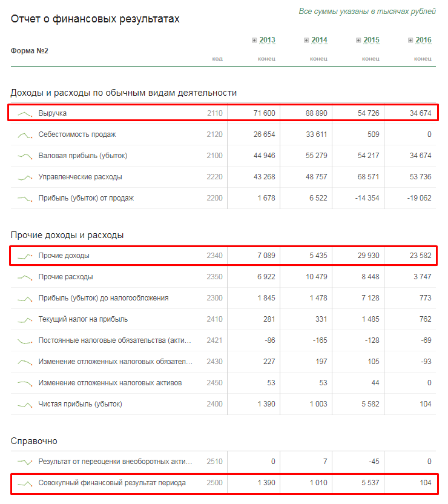Viewport: 448px width, 504px height.
Task: Click the Прочие доходы label
Action: pos(64,256)
